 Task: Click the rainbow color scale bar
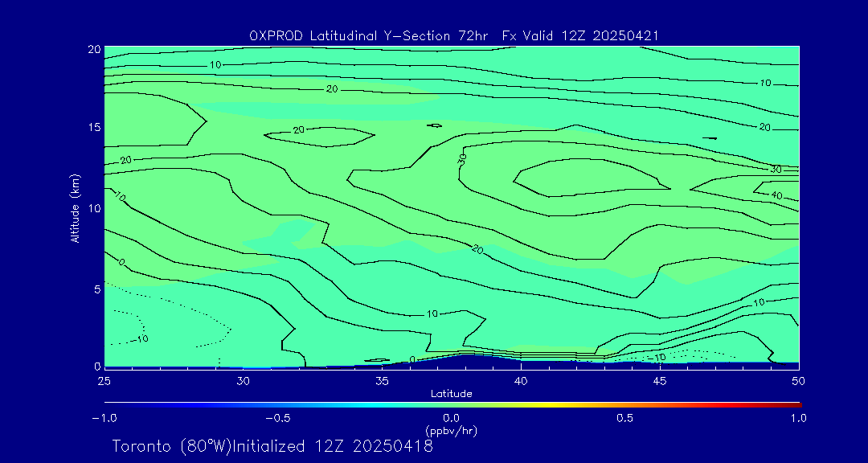pyautogui.click(x=452, y=405)
